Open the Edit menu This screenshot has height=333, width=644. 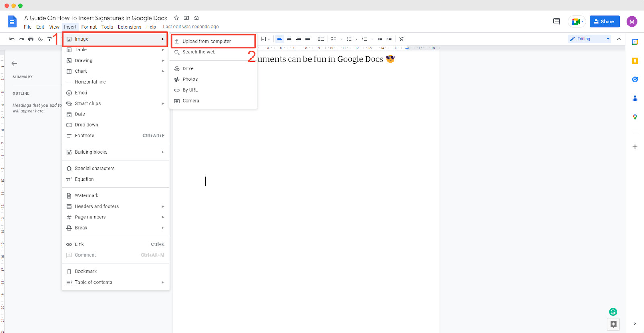click(x=40, y=27)
